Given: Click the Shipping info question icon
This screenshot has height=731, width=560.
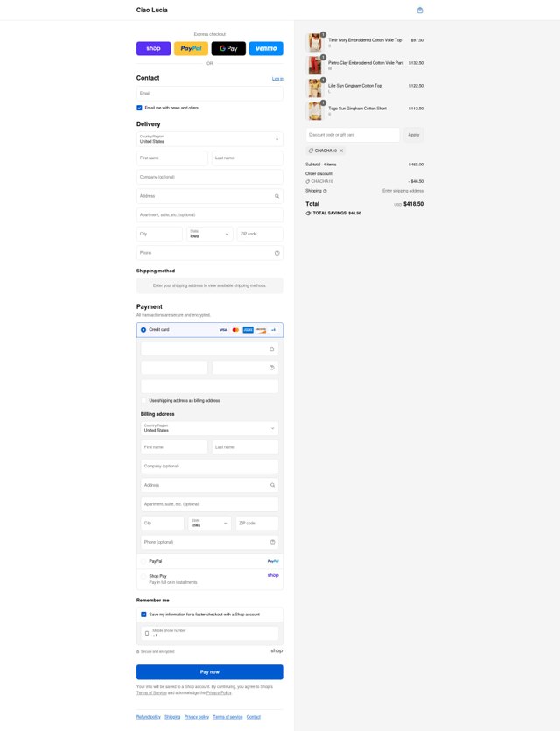Looking at the screenshot, I should 325,191.
